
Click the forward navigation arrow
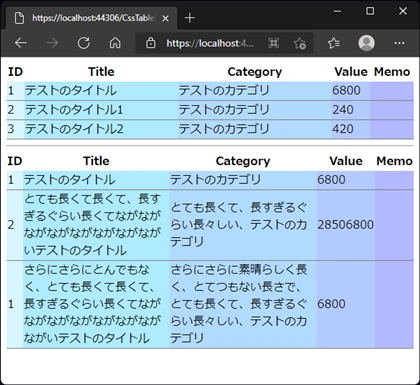click(52, 43)
